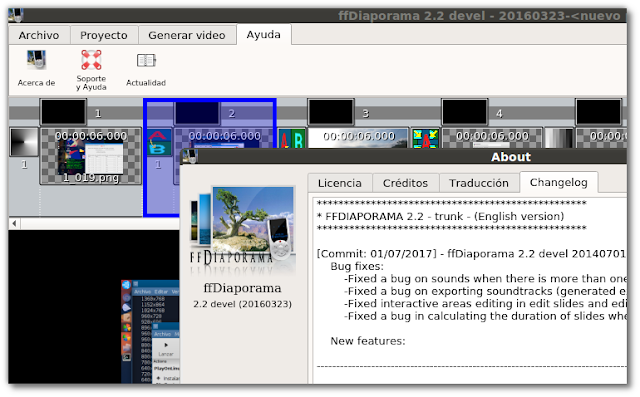Open the Traducción tab
The width and height of the screenshot is (640, 397).
coord(479,183)
